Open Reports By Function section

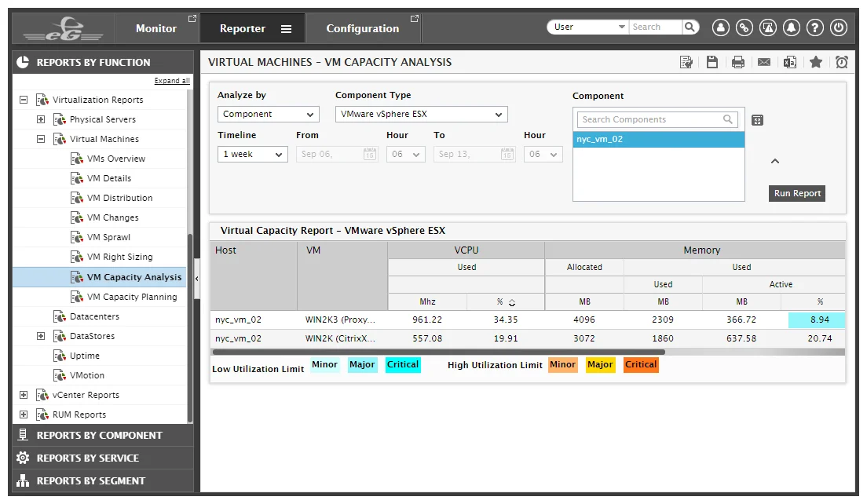tap(103, 63)
